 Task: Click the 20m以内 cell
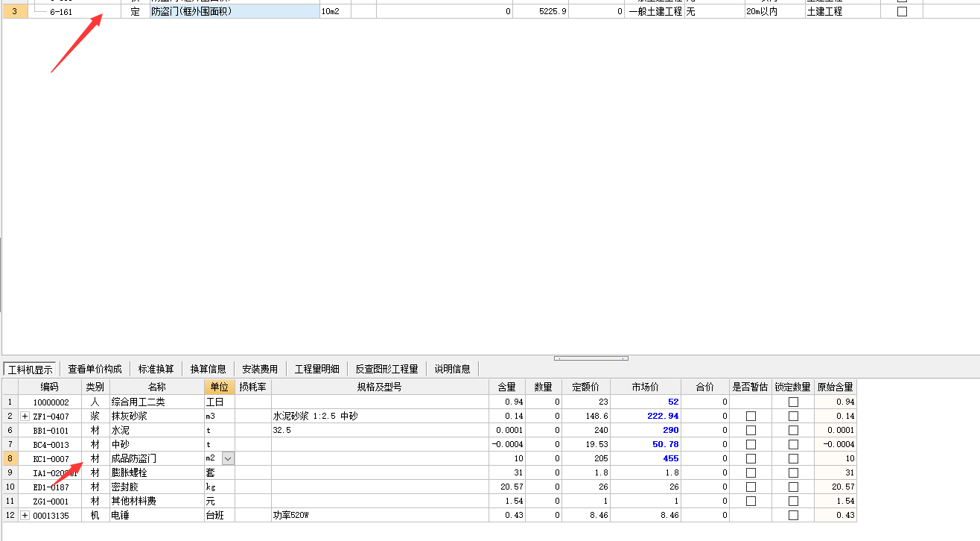tap(774, 12)
